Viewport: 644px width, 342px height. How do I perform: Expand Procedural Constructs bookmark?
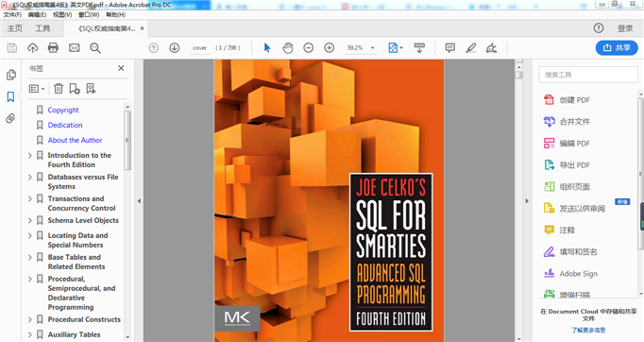[x=29, y=319]
